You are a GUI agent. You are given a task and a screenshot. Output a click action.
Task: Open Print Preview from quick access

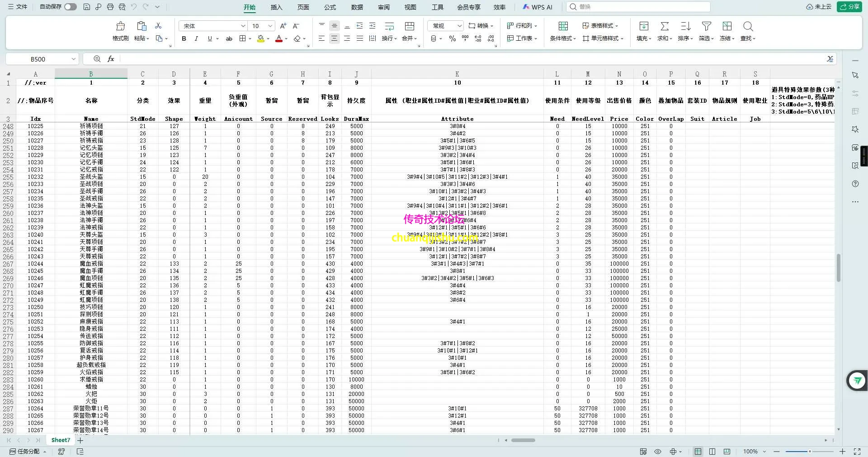(x=122, y=7)
